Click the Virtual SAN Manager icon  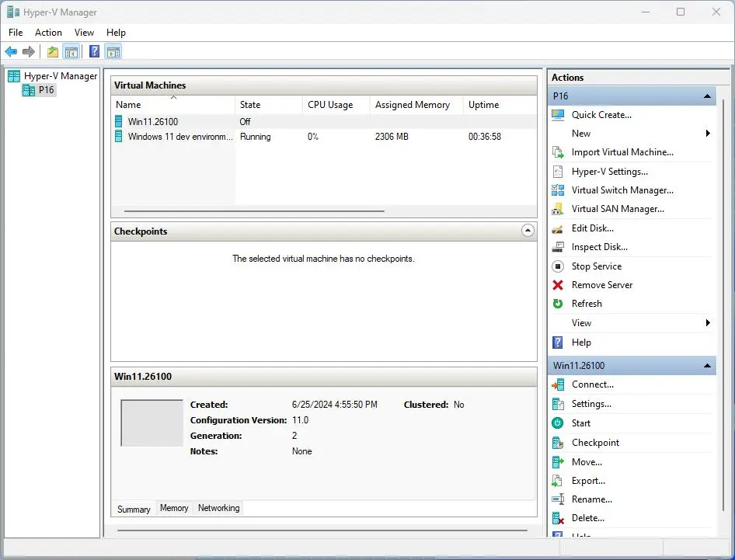(x=558, y=209)
